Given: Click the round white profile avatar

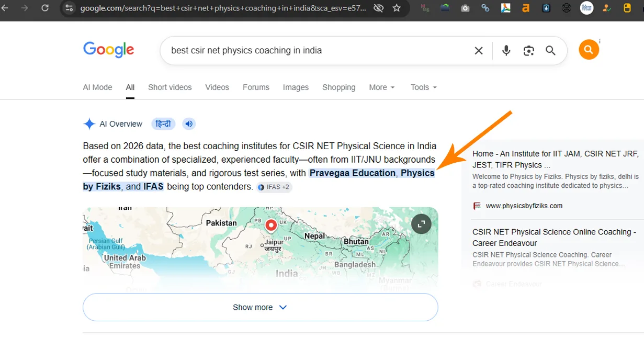Looking at the screenshot, I should 587,8.
